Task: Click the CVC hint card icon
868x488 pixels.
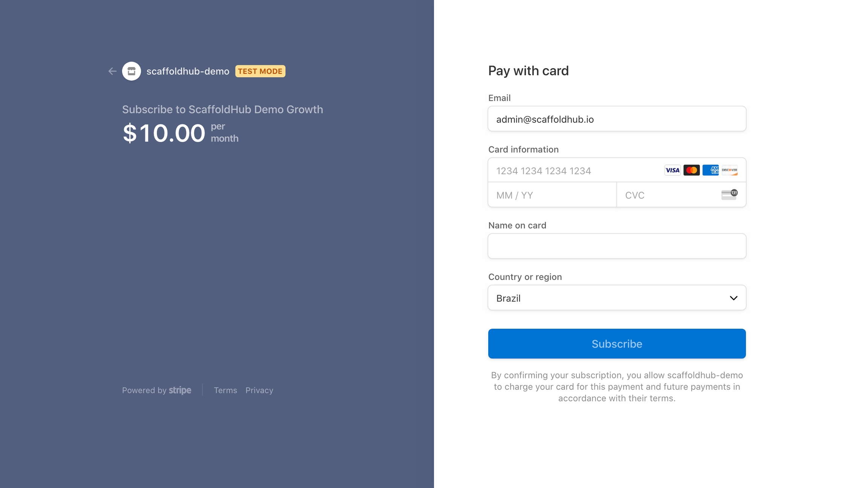Action: pyautogui.click(x=729, y=195)
